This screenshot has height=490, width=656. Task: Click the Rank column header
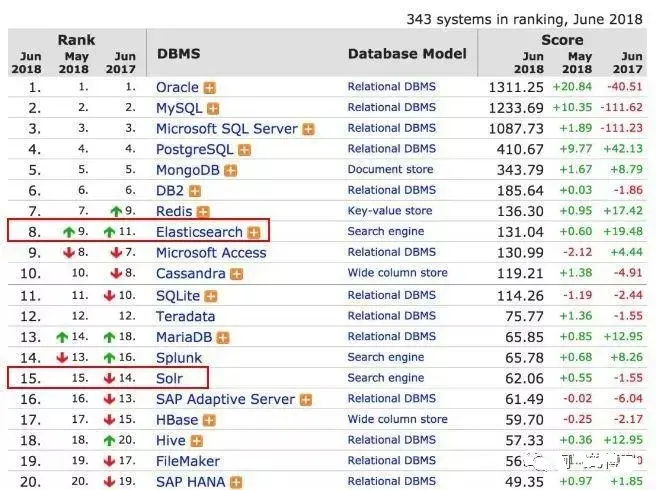[x=76, y=40]
